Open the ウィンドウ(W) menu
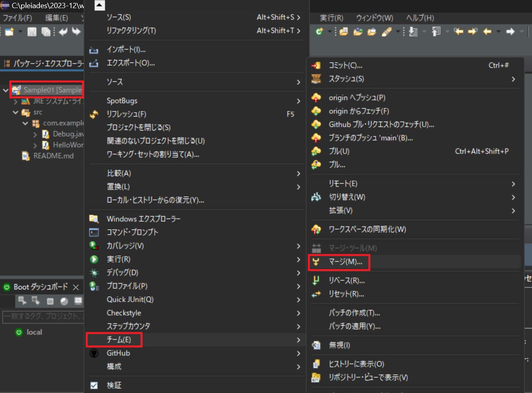This screenshot has height=393, width=532. point(374,18)
